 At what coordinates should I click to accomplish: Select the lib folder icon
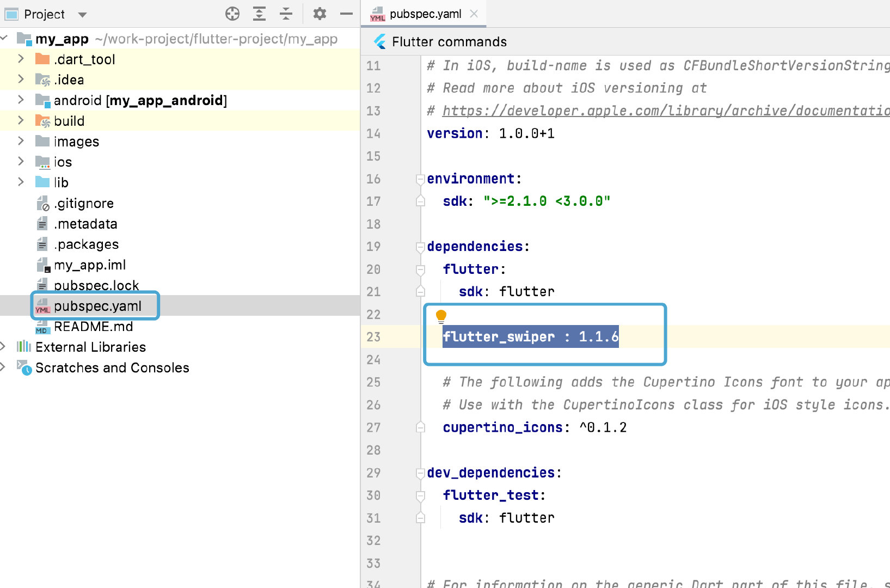pyautogui.click(x=42, y=182)
